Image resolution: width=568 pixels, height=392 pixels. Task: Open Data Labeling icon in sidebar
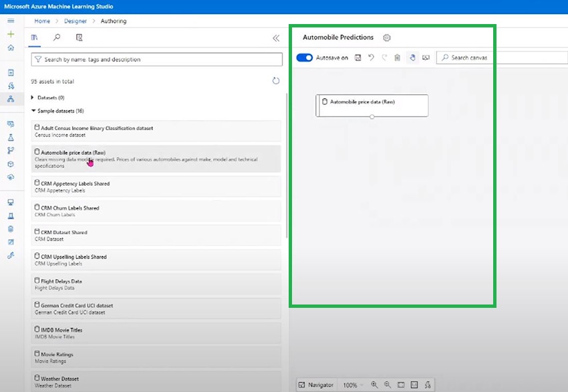(11, 242)
